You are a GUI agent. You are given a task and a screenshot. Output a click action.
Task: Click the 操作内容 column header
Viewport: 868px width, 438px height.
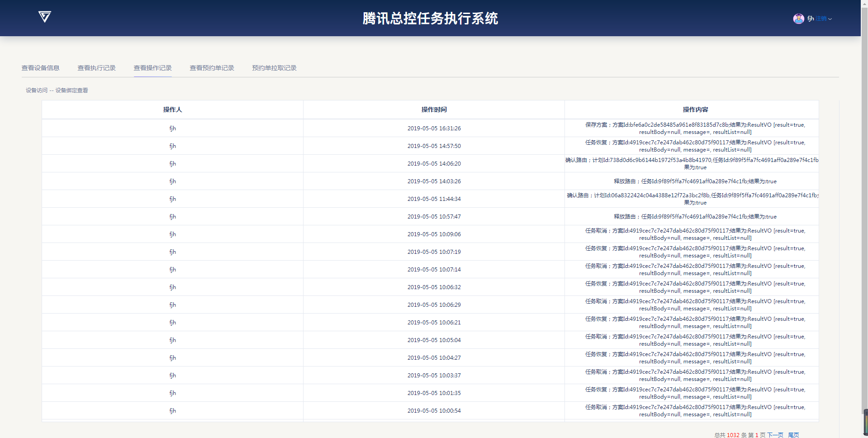(695, 109)
